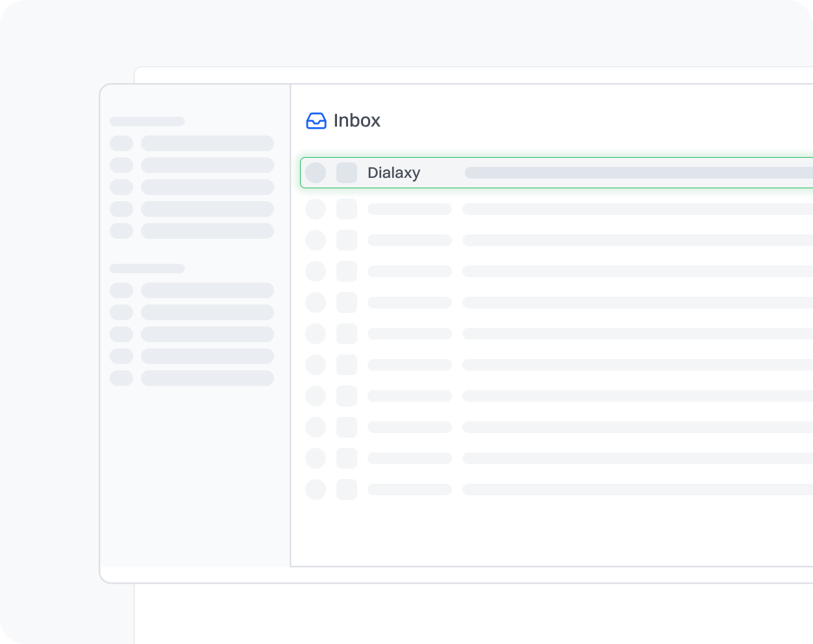Click square icon on the last email row
The width and height of the screenshot is (813, 644).
(x=347, y=489)
